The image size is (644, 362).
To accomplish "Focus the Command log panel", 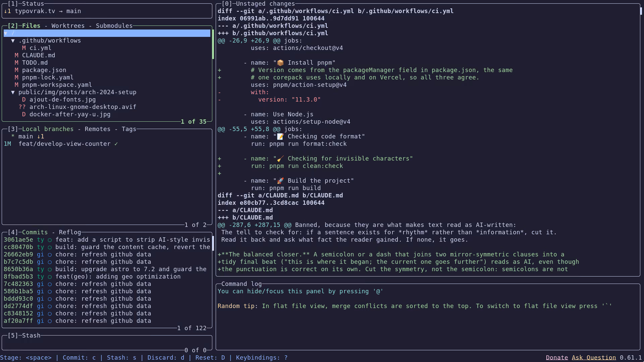I will click(x=428, y=317).
